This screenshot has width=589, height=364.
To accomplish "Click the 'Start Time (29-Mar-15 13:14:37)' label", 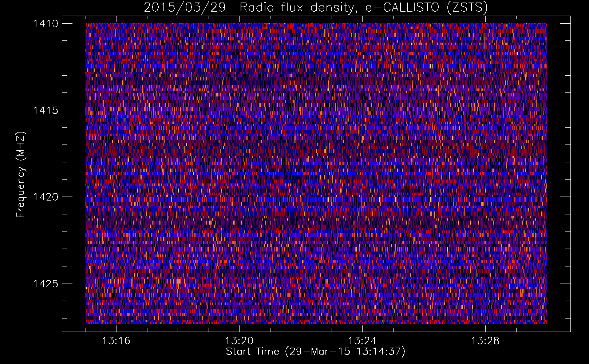I will point(316,352).
